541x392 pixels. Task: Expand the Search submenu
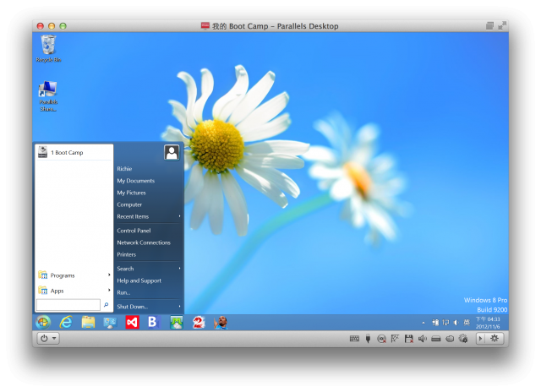[149, 269]
